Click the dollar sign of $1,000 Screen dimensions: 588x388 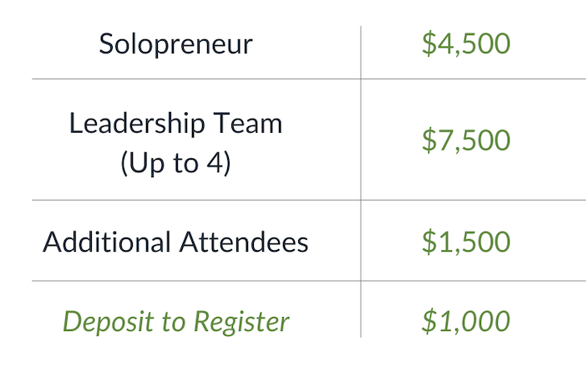(428, 321)
